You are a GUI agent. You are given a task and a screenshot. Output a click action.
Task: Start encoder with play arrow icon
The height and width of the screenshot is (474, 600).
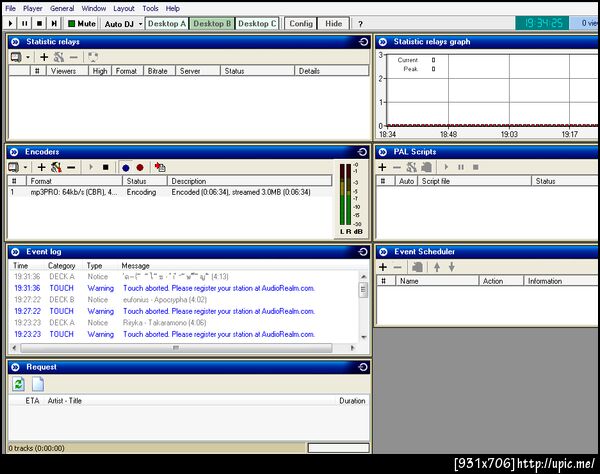pos(91,168)
